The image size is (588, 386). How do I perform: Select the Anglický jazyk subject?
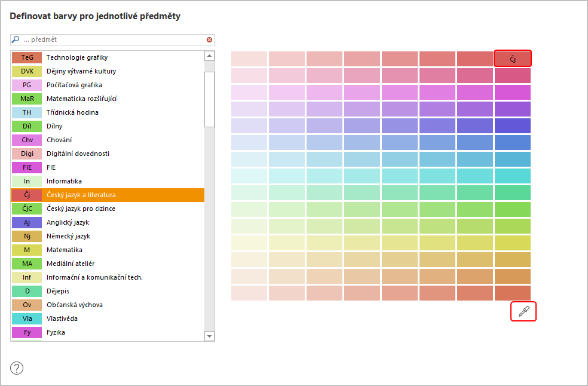coord(108,222)
